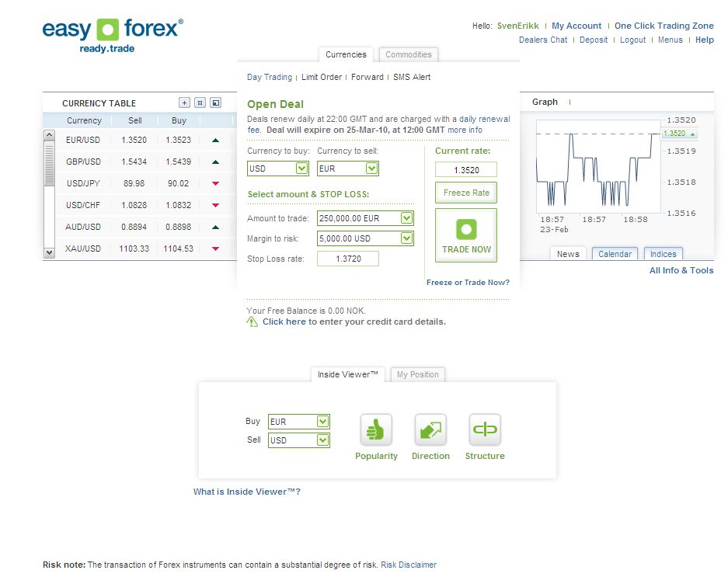Click the red down arrow in the XAU/USD row
The width and height of the screenshot is (728, 584).
point(215,249)
